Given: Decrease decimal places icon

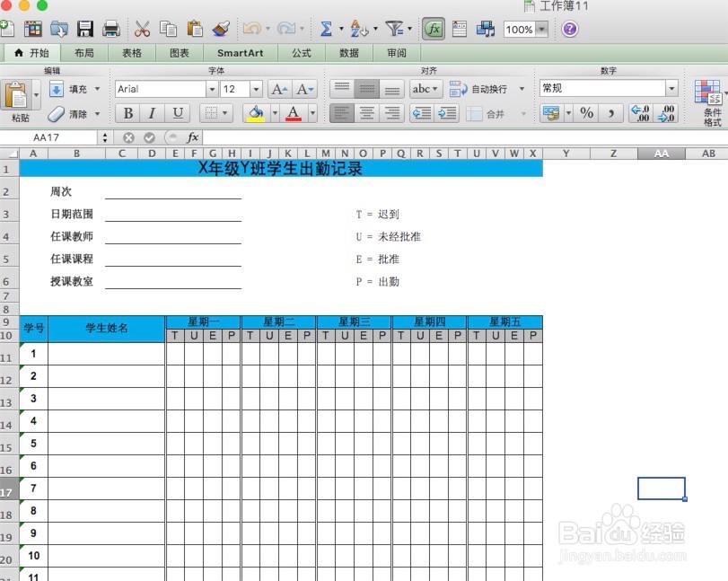Looking at the screenshot, I should click(666, 113).
